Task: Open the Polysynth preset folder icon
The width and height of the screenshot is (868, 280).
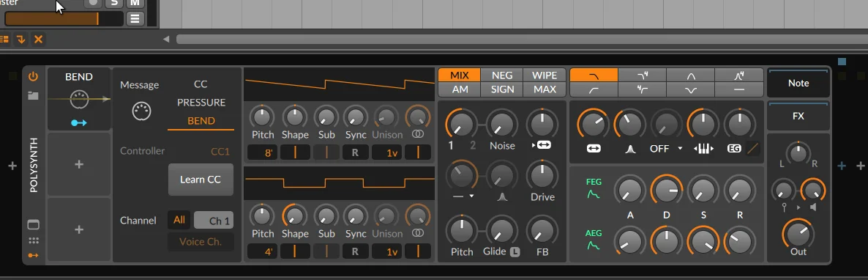Action: click(x=33, y=95)
